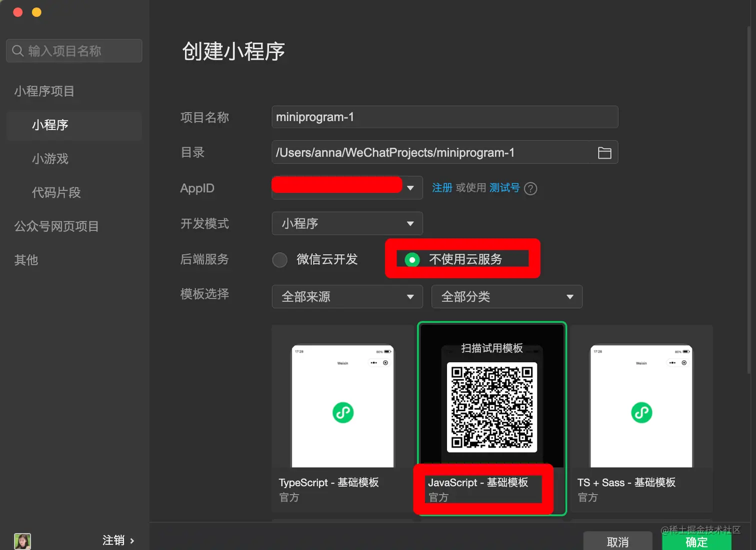756x550 pixels.
Task: Click the 测试号 link
Action: 504,188
